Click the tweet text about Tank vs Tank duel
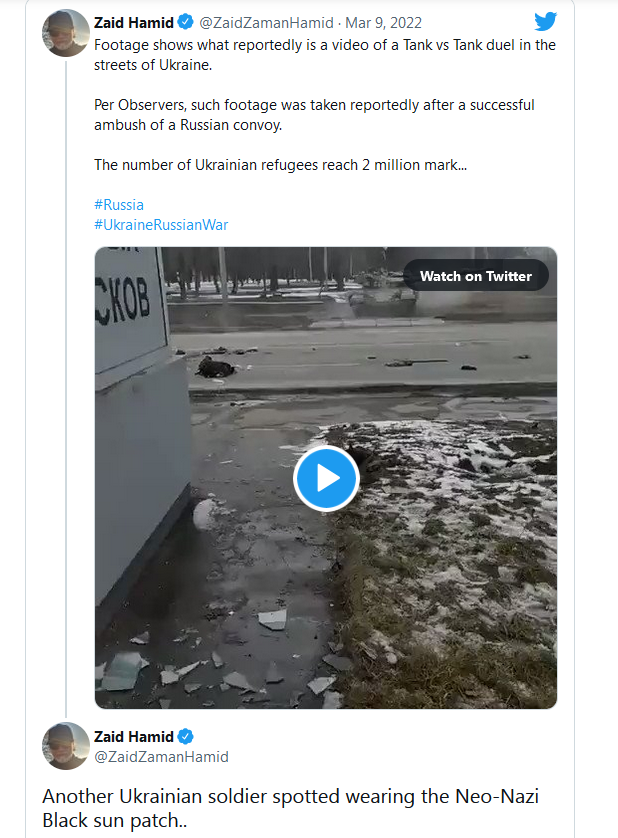Image resolution: width=618 pixels, height=838 pixels. point(325,55)
